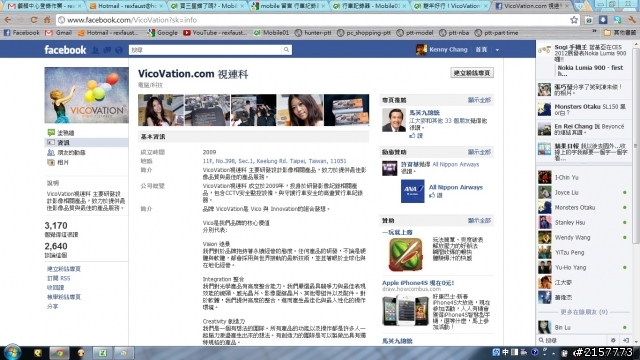Go back using the browser back arrow
This screenshot has height=360, width=640.
[8, 20]
